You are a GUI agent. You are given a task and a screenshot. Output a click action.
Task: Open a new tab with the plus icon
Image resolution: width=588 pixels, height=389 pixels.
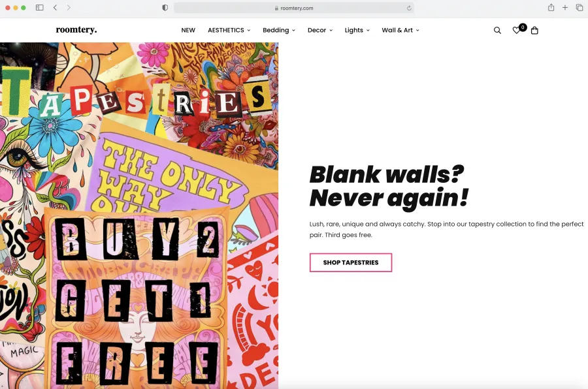pos(564,7)
